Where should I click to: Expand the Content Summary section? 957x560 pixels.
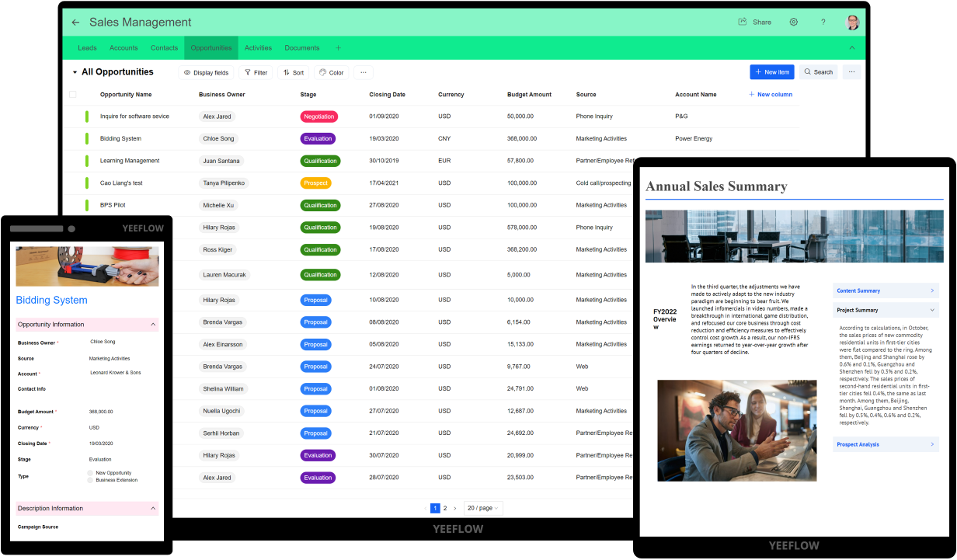(x=886, y=290)
